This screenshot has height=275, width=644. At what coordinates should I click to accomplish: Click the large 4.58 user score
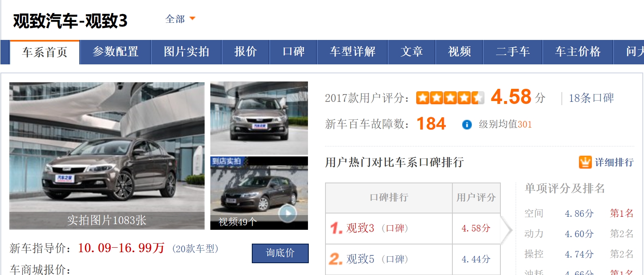[511, 97]
